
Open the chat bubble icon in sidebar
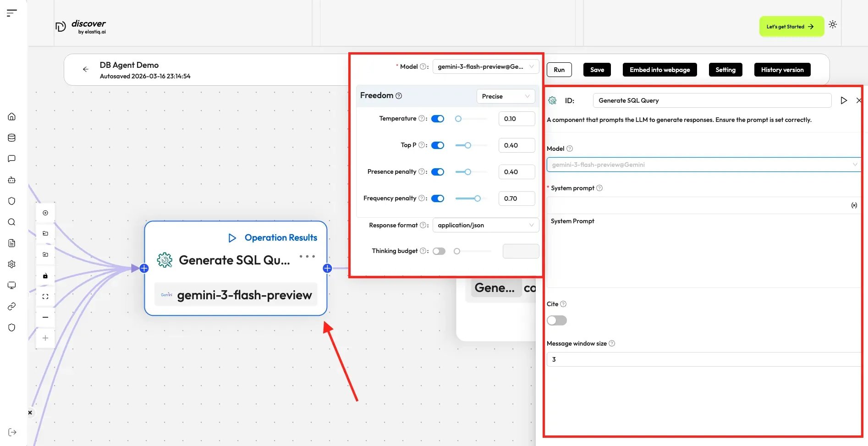12,159
